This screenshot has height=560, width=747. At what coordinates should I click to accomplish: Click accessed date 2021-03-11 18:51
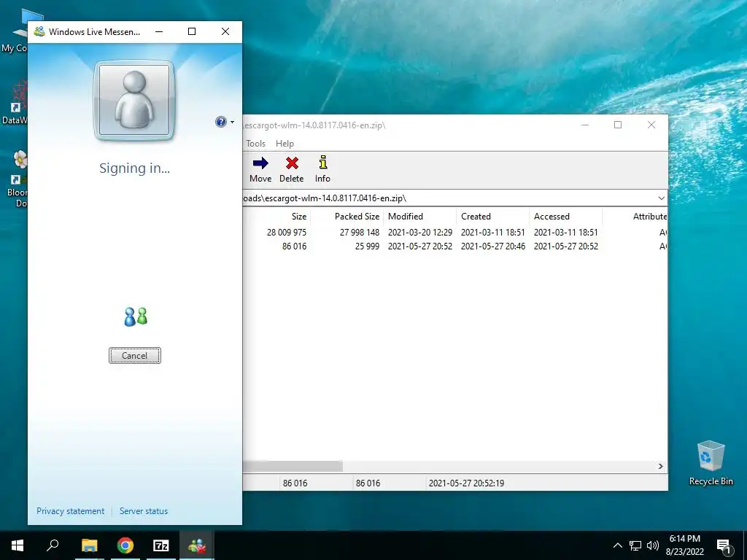[x=565, y=233]
